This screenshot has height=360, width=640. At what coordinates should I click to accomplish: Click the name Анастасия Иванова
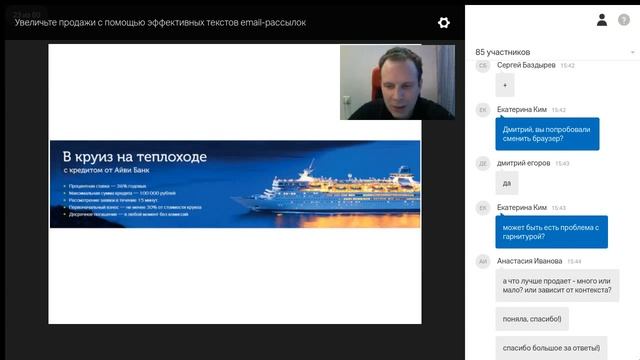pos(529,261)
